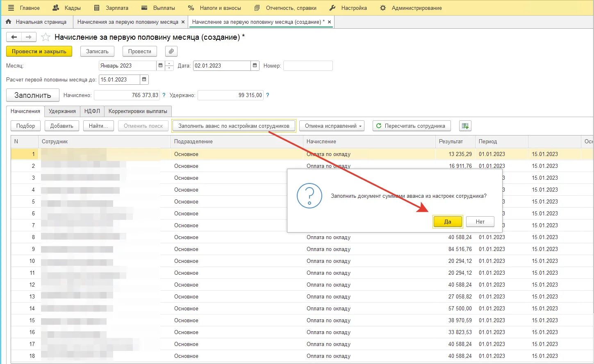Click Заполнить аванс по настройкам сотрудников
This screenshot has height=364, width=594.
point(234,126)
